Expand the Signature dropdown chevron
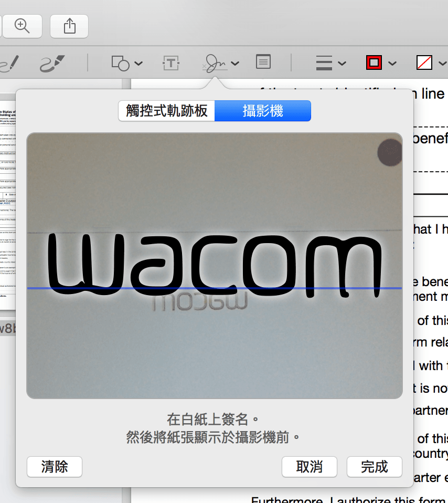 235,63
